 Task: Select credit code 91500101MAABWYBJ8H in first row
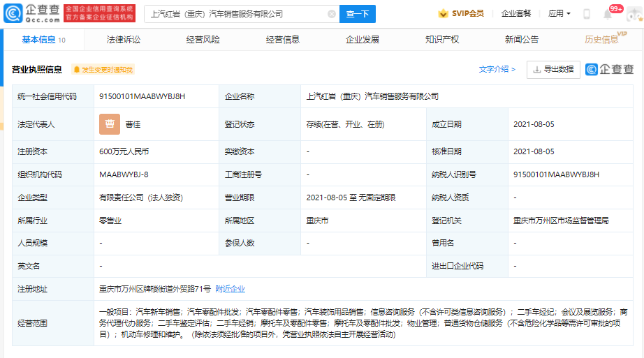pyautogui.click(x=142, y=96)
